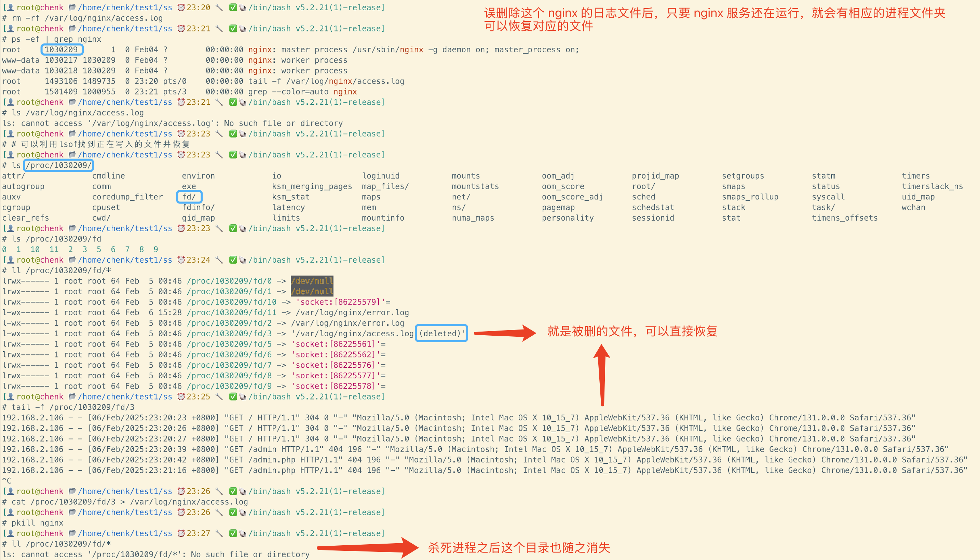
Task: Click file descriptor 11 in the fd listing
Action: tap(54, 249)
